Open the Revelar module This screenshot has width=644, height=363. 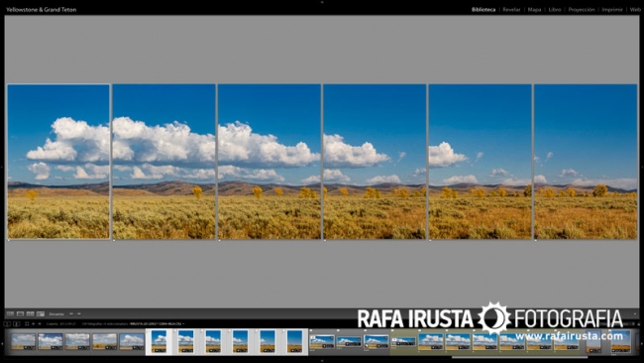(x=511, y=10)
